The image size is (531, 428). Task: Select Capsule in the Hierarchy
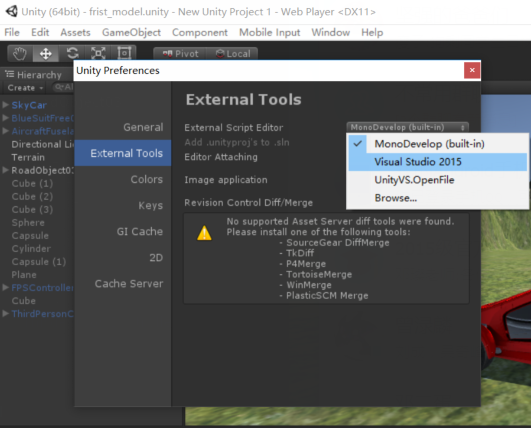pyautogui.click(x=30, y=236)
